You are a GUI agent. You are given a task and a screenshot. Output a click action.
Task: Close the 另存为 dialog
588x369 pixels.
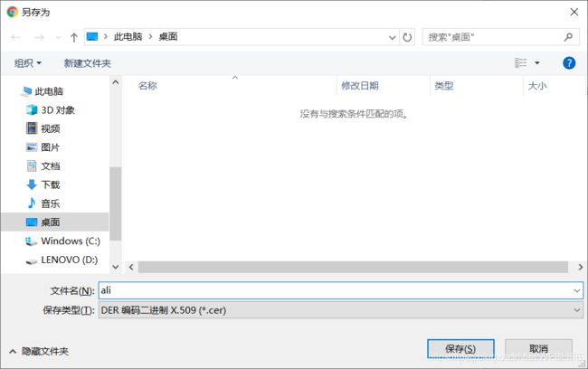click(574, 12)
